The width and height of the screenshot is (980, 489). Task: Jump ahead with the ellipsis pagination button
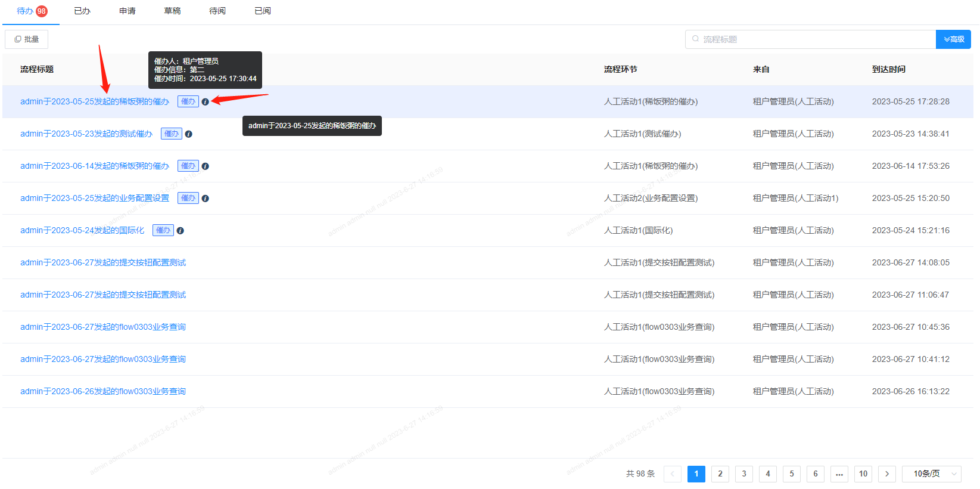tap(839, 474)
